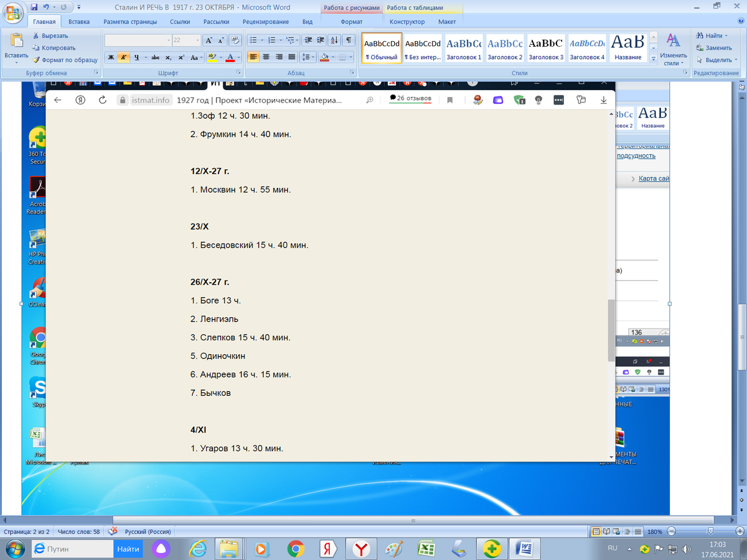
Task: Apply shading fill color bucket
Action: (324, 57)
